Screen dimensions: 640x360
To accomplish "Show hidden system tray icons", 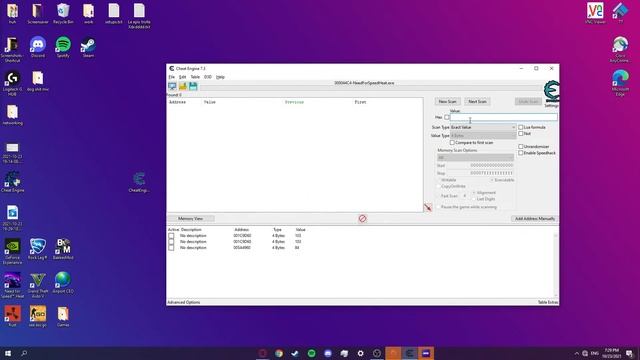I will (576, 353).
